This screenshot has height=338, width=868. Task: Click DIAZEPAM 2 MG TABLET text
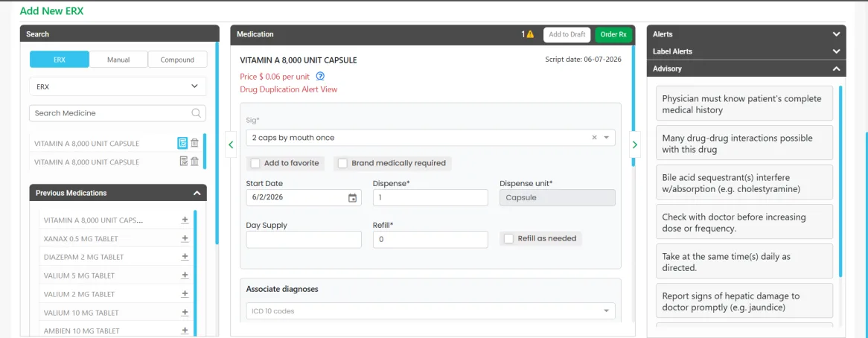pyautogui.click(x=83, y=258)
